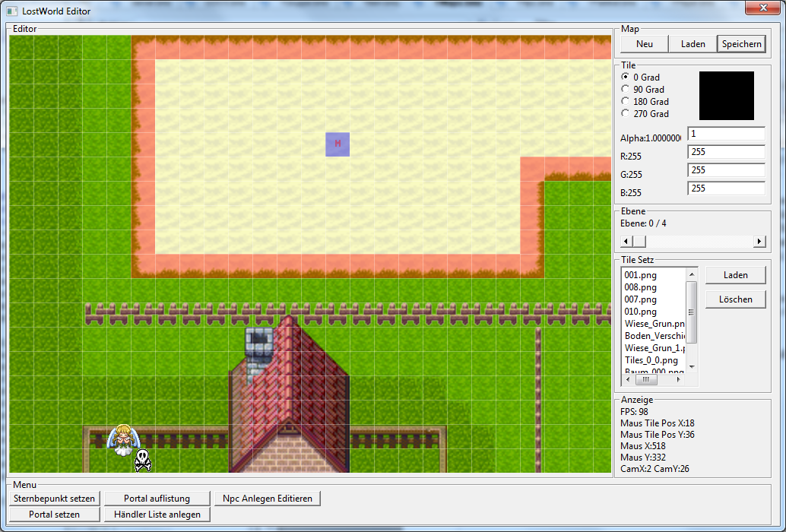Click the tile list horizontal scroll right arrow
Screen dimensions: 786x532
(678, 380)
